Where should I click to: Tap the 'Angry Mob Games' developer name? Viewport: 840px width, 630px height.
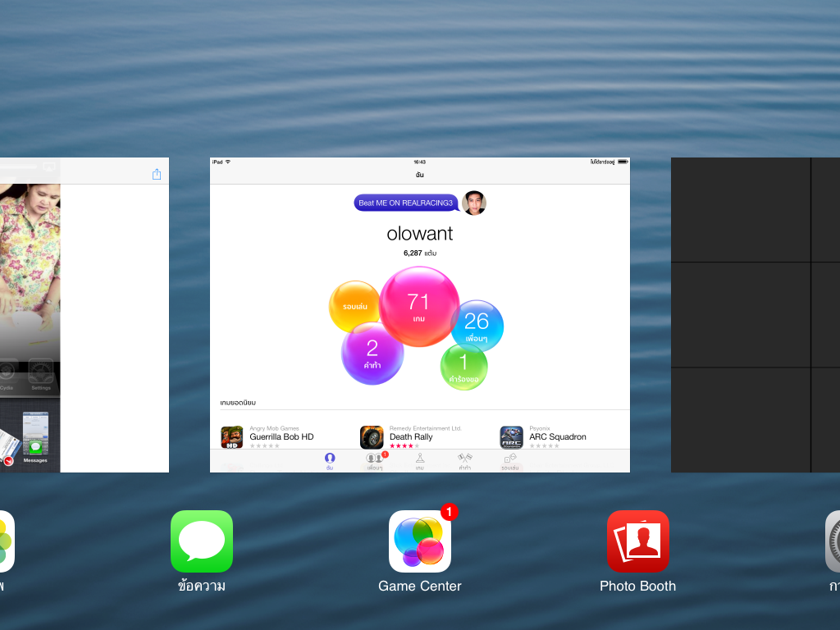pos(274,428)
